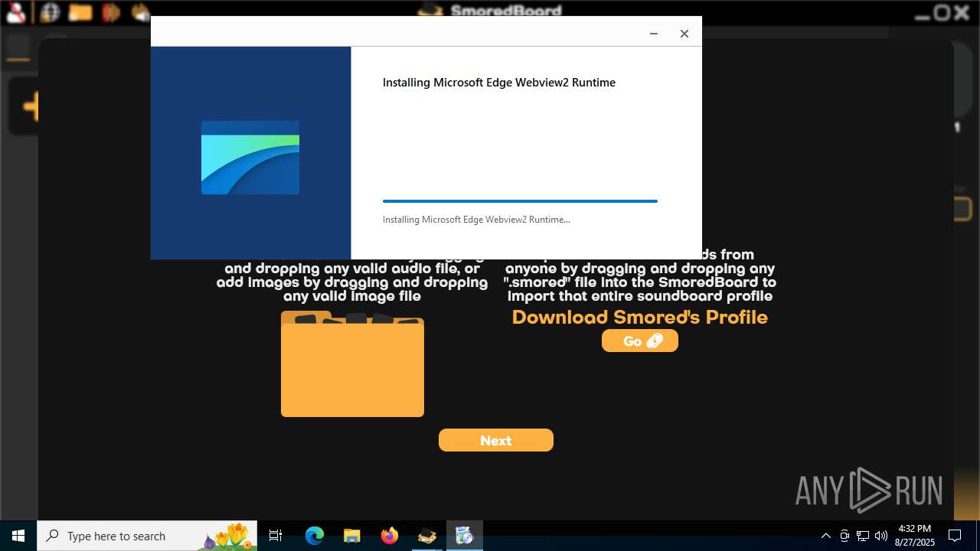Show hidden system tray icons

pos(825,536)
